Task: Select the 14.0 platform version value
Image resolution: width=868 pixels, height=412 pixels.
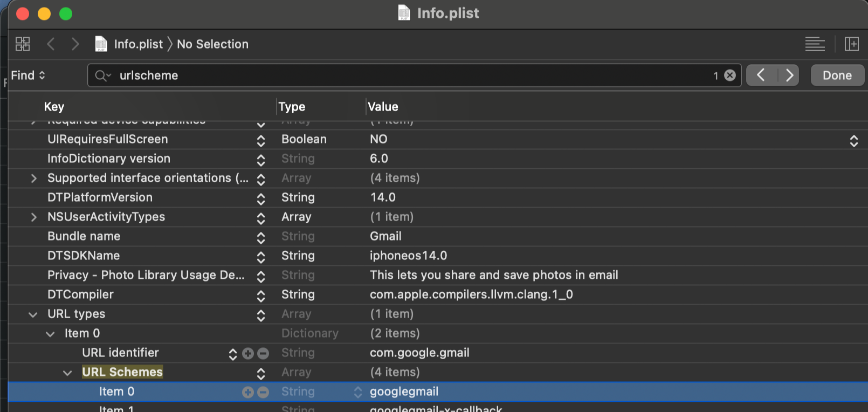Action: (x=383, y=197)
